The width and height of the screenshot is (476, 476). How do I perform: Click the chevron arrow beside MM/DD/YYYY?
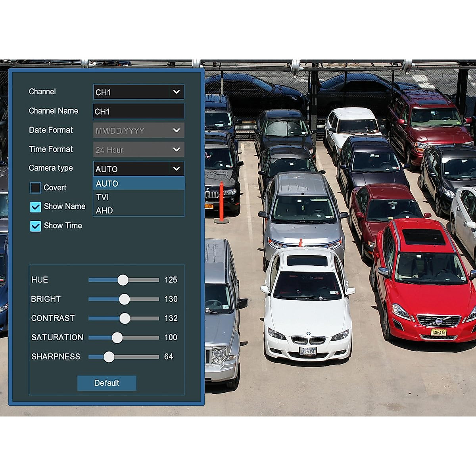point(177,131)
